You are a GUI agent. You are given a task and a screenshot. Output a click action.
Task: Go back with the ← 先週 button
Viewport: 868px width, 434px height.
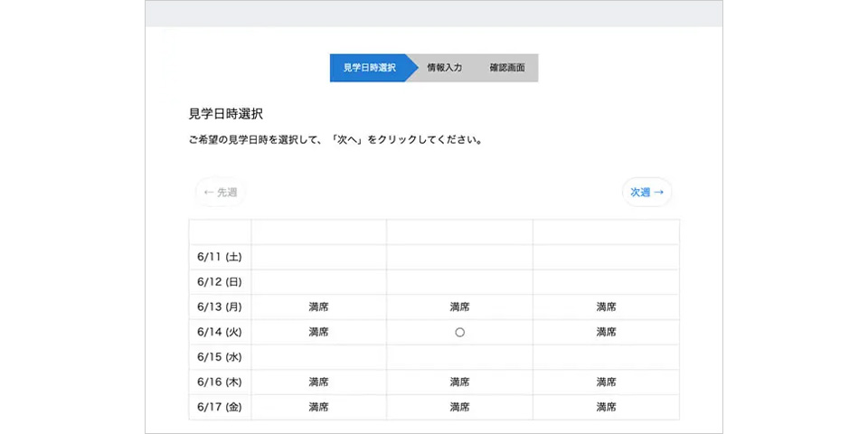(221, 192)
